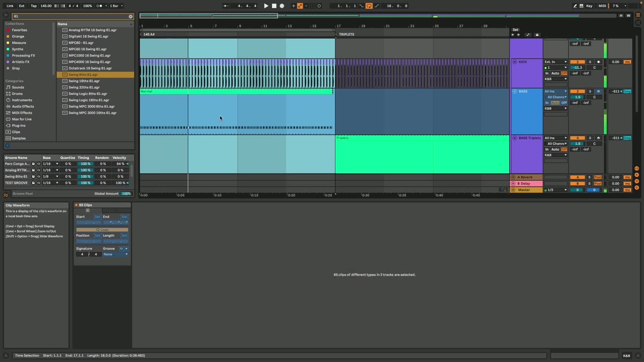Image resolution: width=644 pixels, height=362 pixels.
Task: Go to next locator arrow
Action: coord(518,35)
